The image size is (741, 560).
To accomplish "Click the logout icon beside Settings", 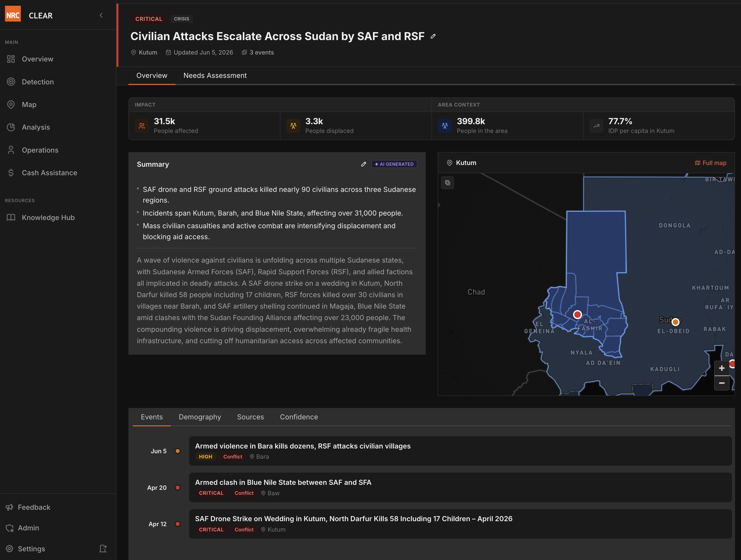I will pyautogui.click(x=103, y=549).
